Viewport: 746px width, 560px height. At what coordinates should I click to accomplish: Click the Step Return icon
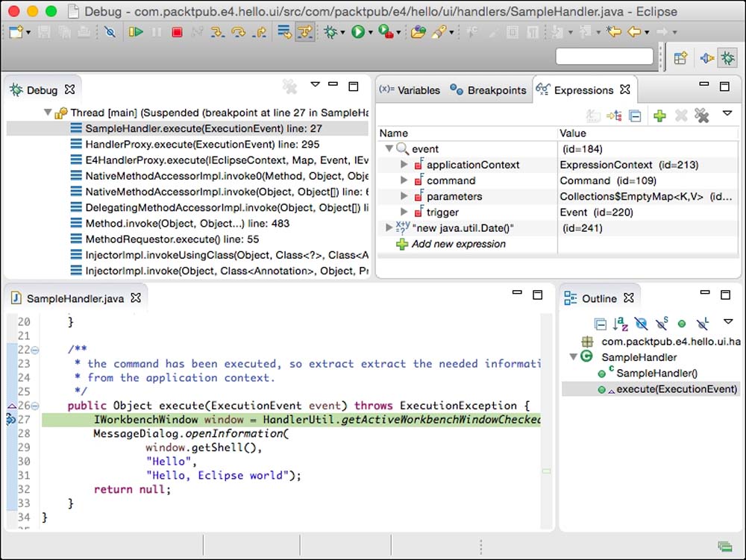260,32
